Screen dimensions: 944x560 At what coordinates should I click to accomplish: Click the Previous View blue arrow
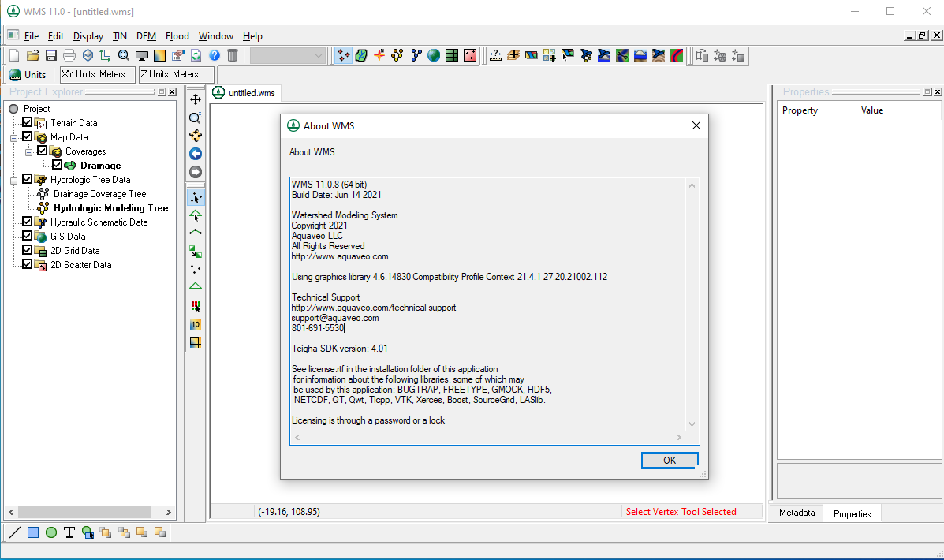(x=195, y=154)
